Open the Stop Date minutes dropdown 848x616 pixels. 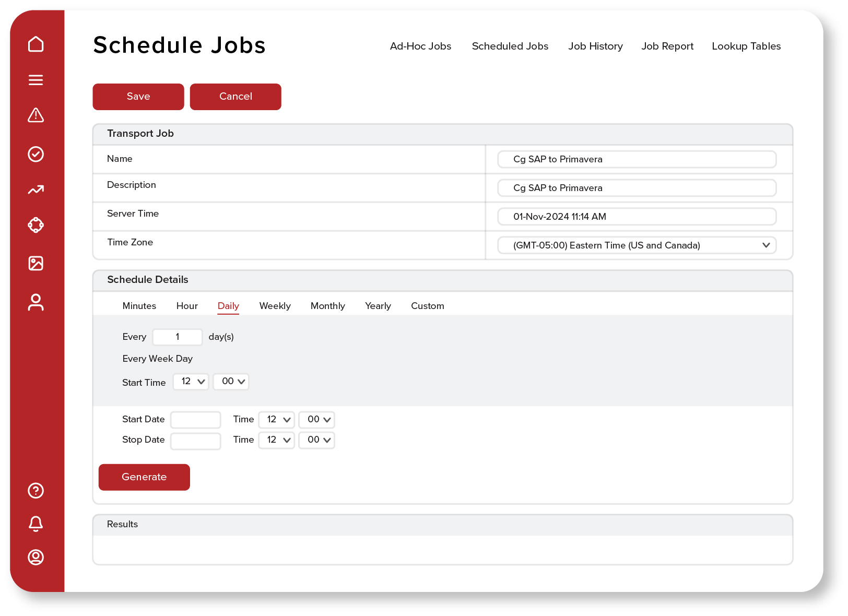[317, 440]
